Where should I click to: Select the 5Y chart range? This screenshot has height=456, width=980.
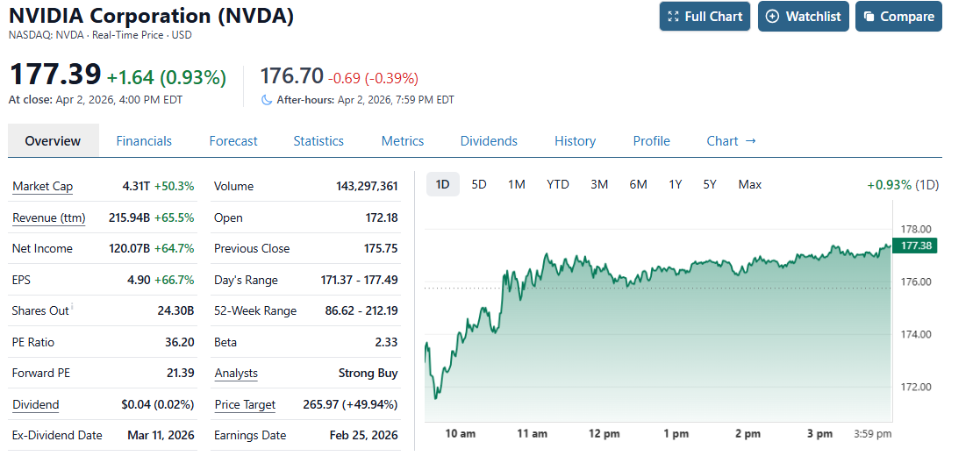(710, 184)
